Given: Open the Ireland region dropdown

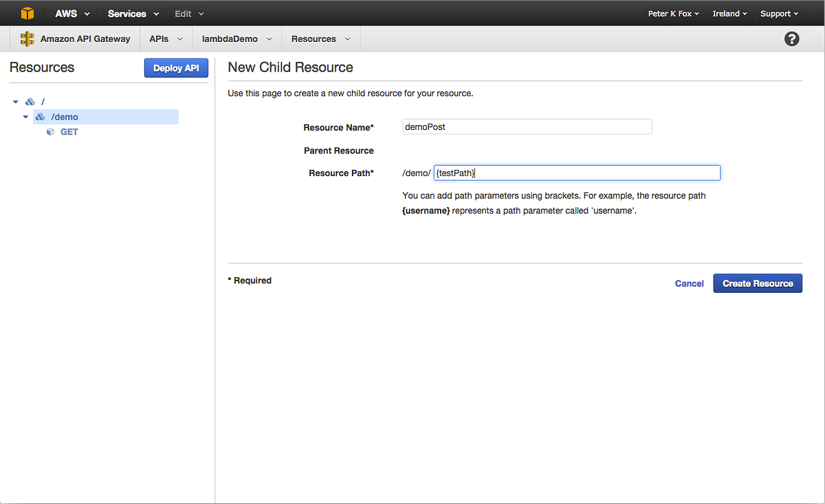Looking at the screenshot, I should coord(729,13).
